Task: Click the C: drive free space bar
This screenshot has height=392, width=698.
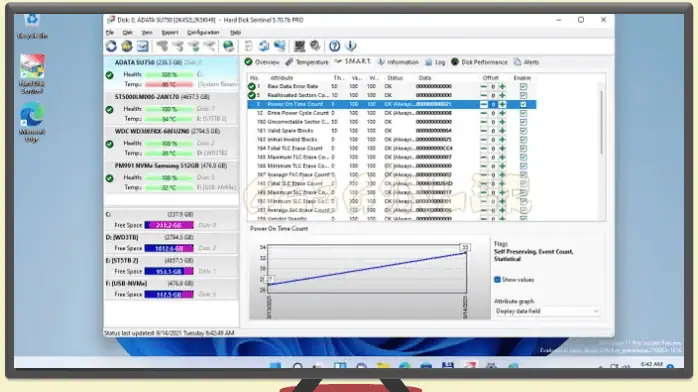Action: 169,225
